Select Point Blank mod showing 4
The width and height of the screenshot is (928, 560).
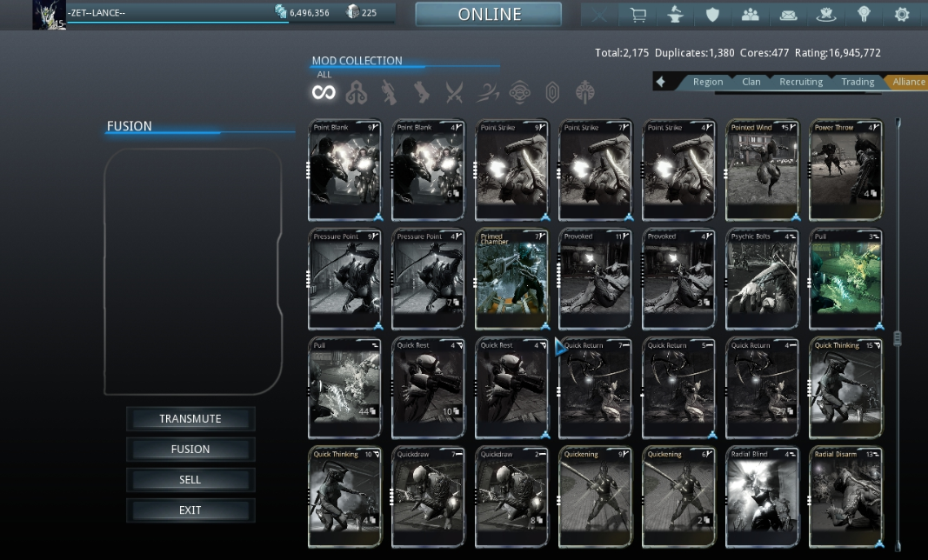coord(428,170)
